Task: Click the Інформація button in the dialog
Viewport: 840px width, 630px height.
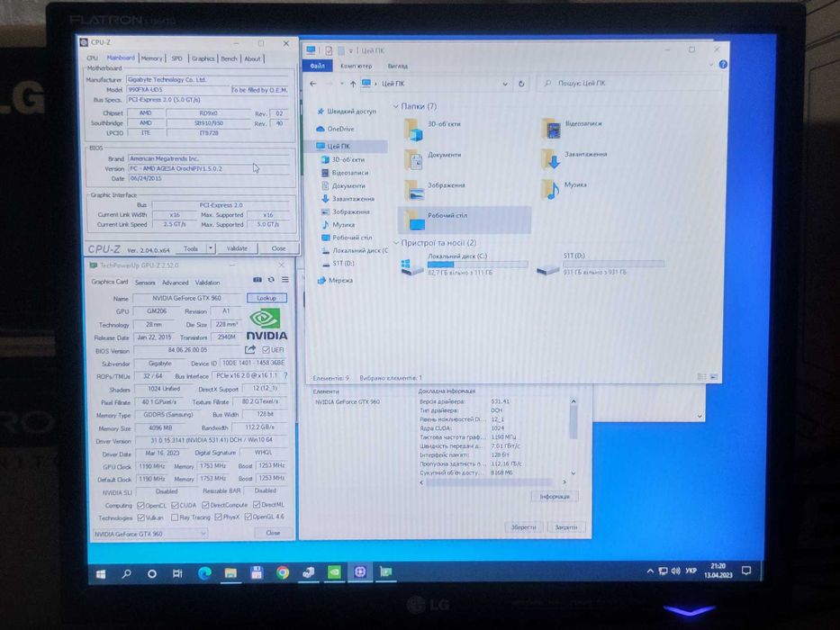Action: click(x=555, y=497)
